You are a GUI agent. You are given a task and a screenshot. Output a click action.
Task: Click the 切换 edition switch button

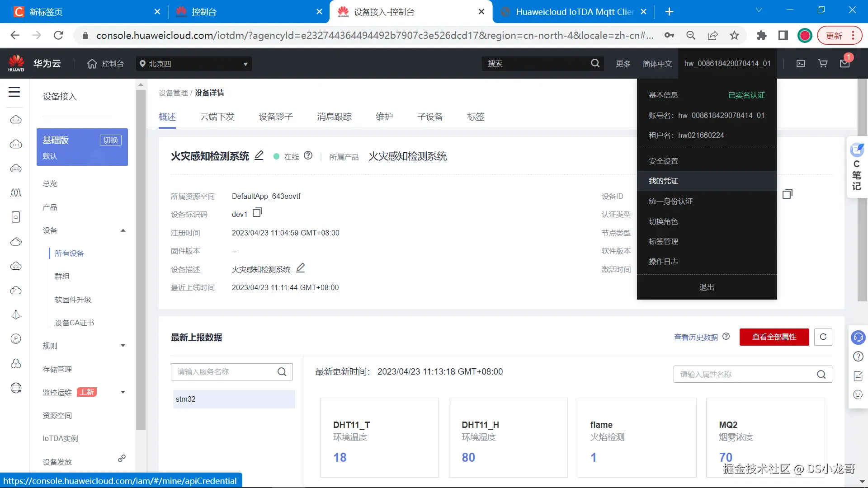[110, 140]
